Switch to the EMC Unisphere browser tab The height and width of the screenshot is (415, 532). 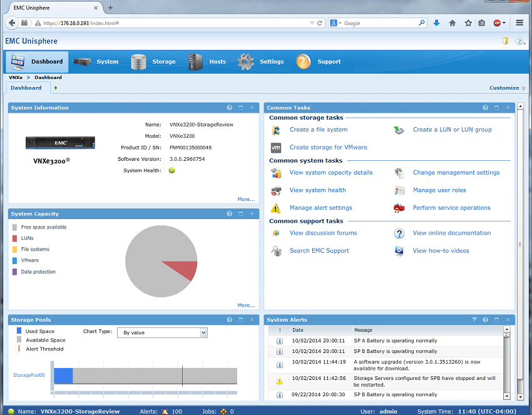(54, 8)
